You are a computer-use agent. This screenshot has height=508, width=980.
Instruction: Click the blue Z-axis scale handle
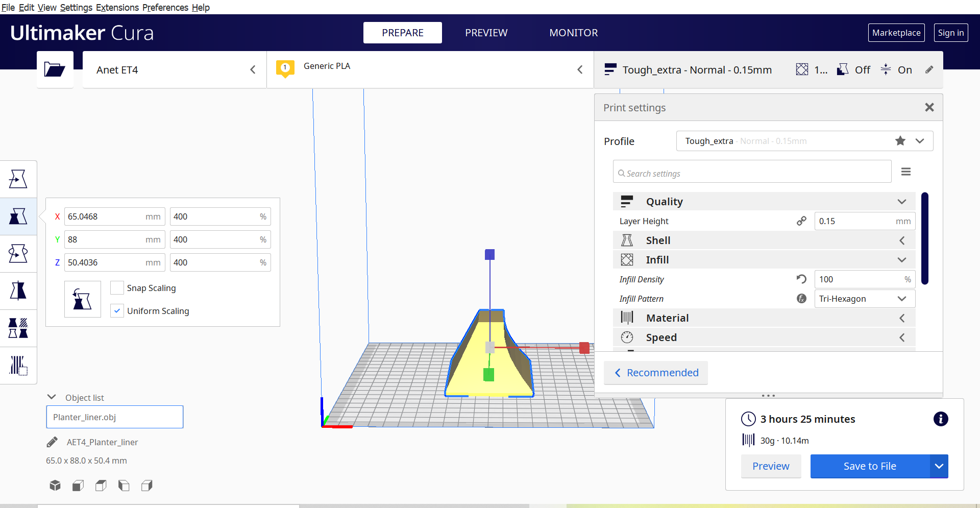coord(489,254)
